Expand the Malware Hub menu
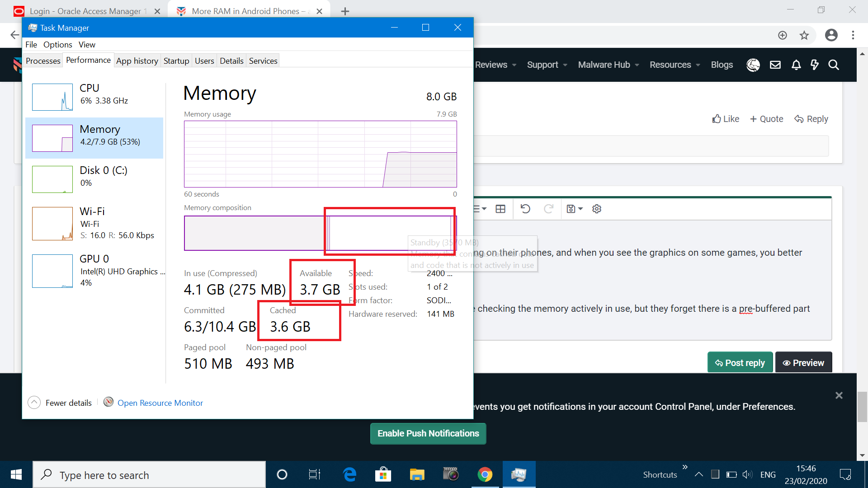The image size is (868, 488). pyautogui.click(x=609, y=65)
